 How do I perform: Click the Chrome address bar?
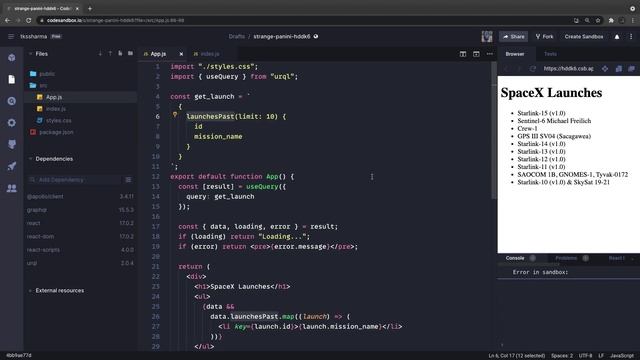click(302, 20)
